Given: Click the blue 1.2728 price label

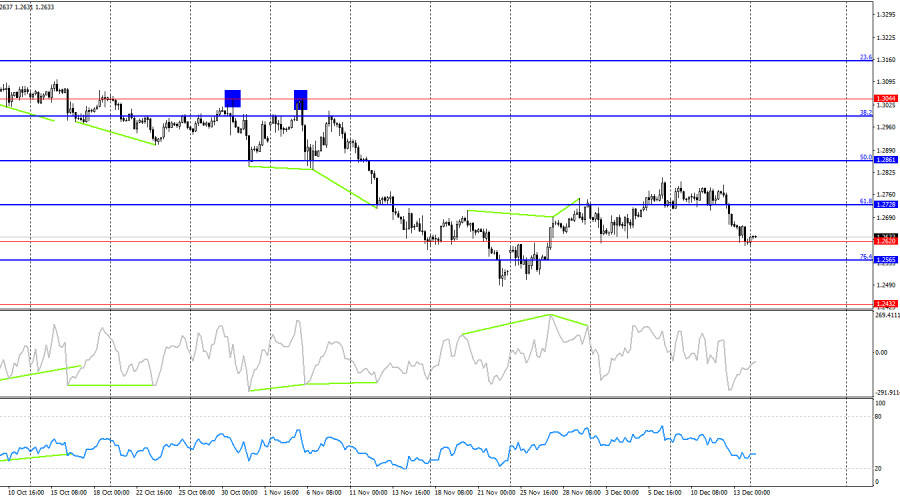Looking at the screenshot, I should 885,204.
